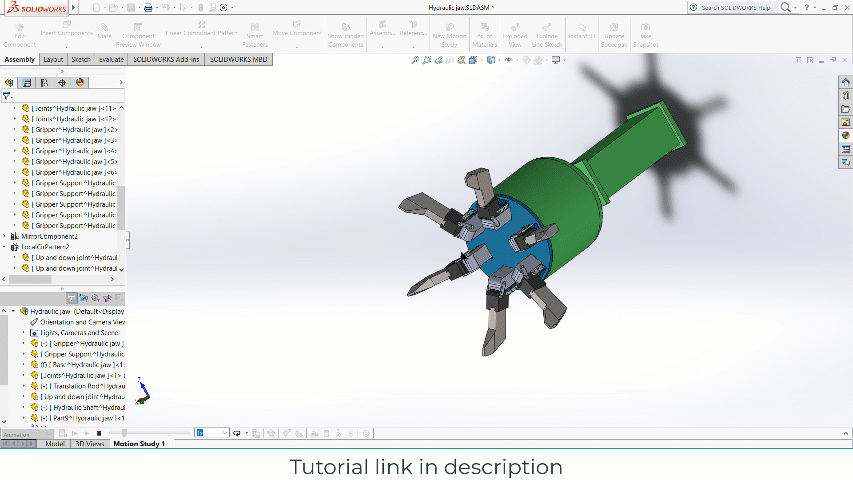This screenshot has height=480, width=853.
Task: Click New Motion Study tool
Action: point(449,35)
